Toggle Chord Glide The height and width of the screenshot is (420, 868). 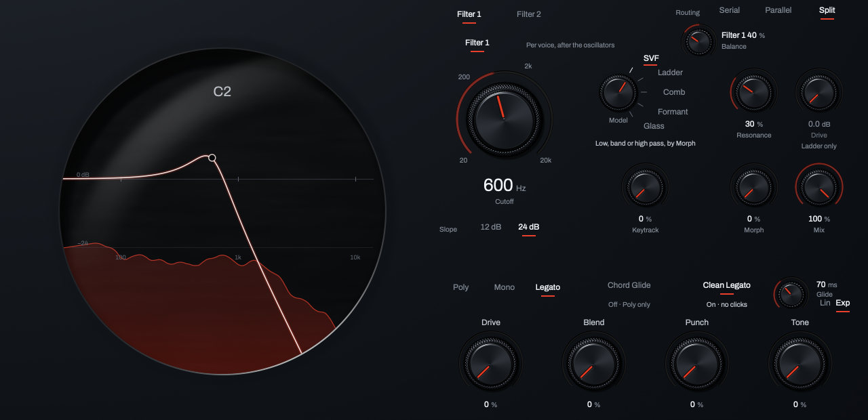(x=629, y=285)
